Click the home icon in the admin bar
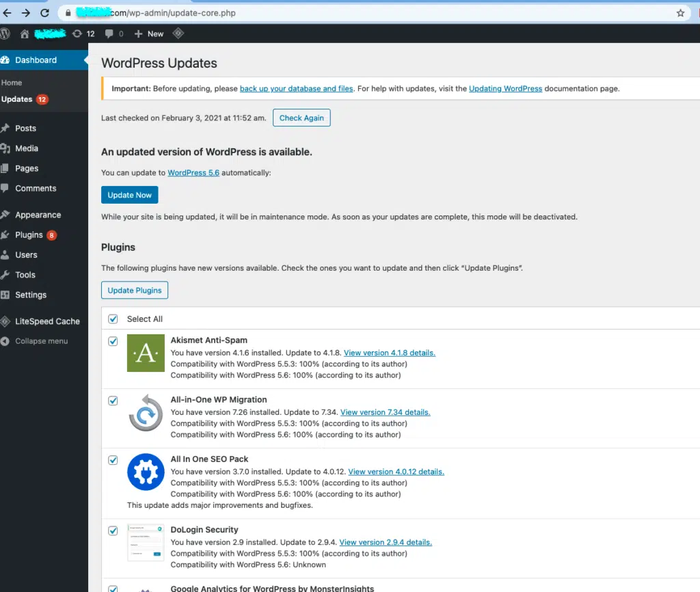 click(25, 33)
